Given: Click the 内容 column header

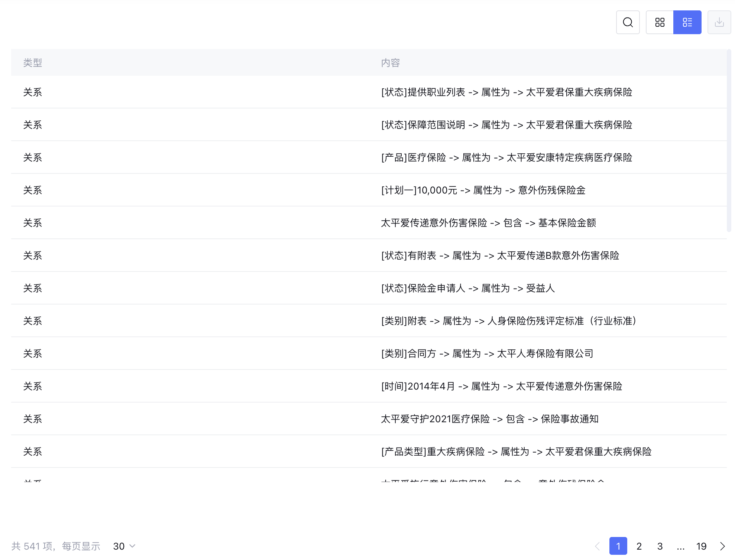Looking at the screenshot, I should 390,62.
